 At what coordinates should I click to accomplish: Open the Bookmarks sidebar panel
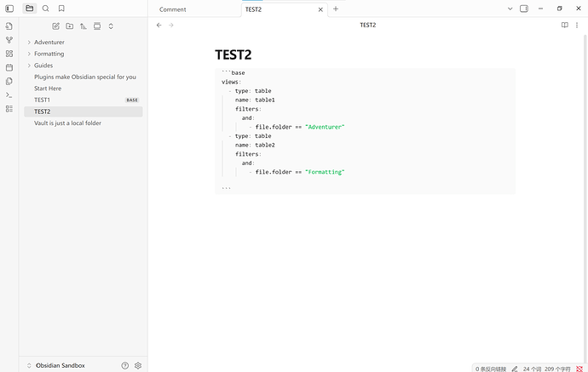click(x=61, y=9)
